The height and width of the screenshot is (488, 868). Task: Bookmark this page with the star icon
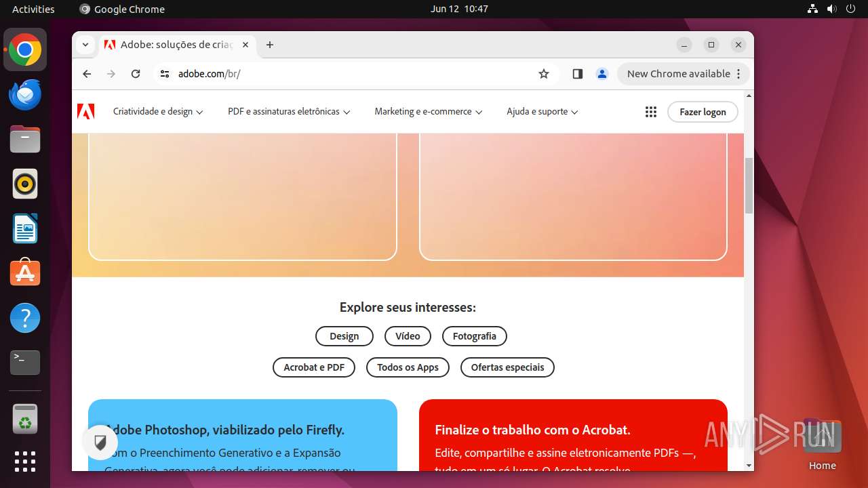pos(544,74)
